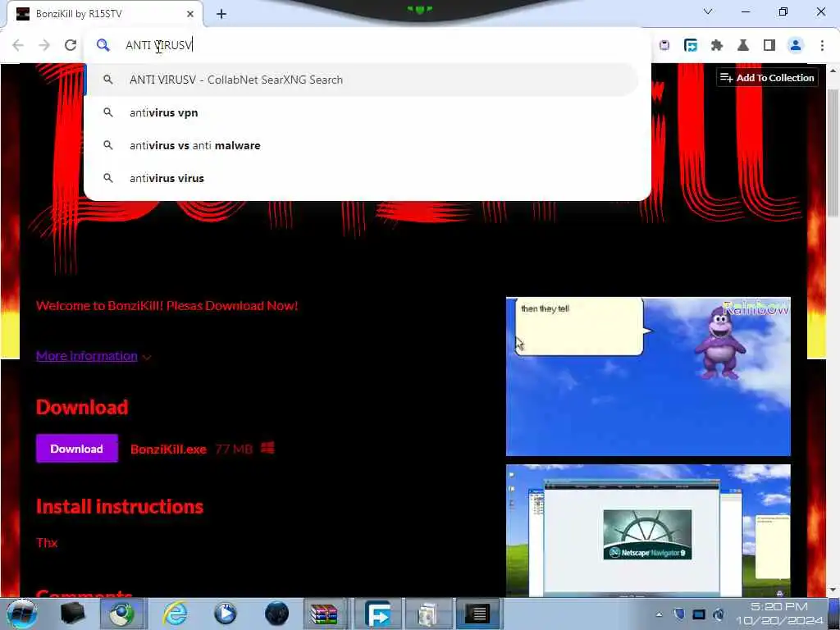Image resolution: width=840 pixels, height=630 pixels.
Task: Choose the antivirus virus suggestion
Action: coord(362,178)
